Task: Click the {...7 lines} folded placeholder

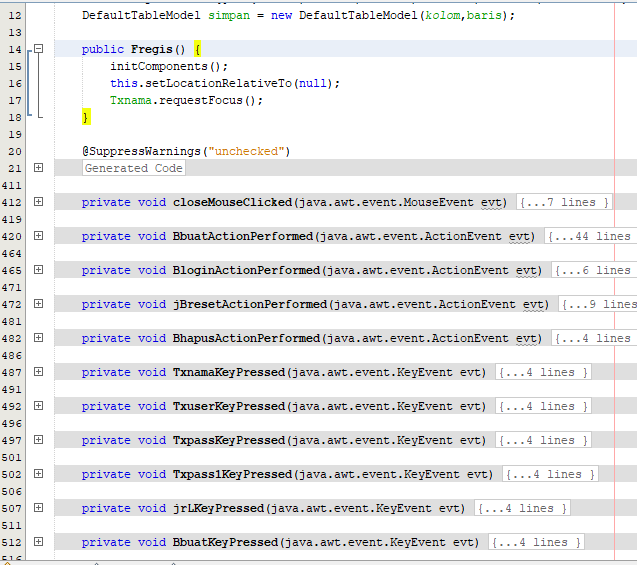Action: 564,202
